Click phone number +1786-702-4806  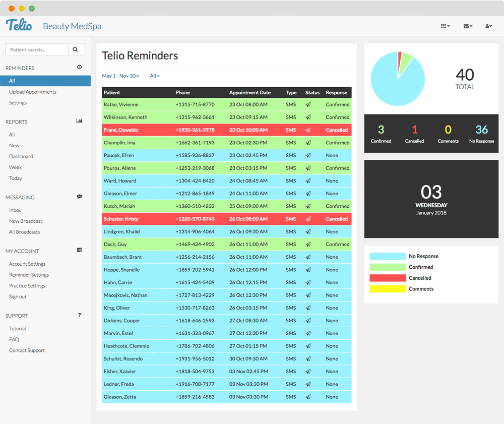pos(195,346)
